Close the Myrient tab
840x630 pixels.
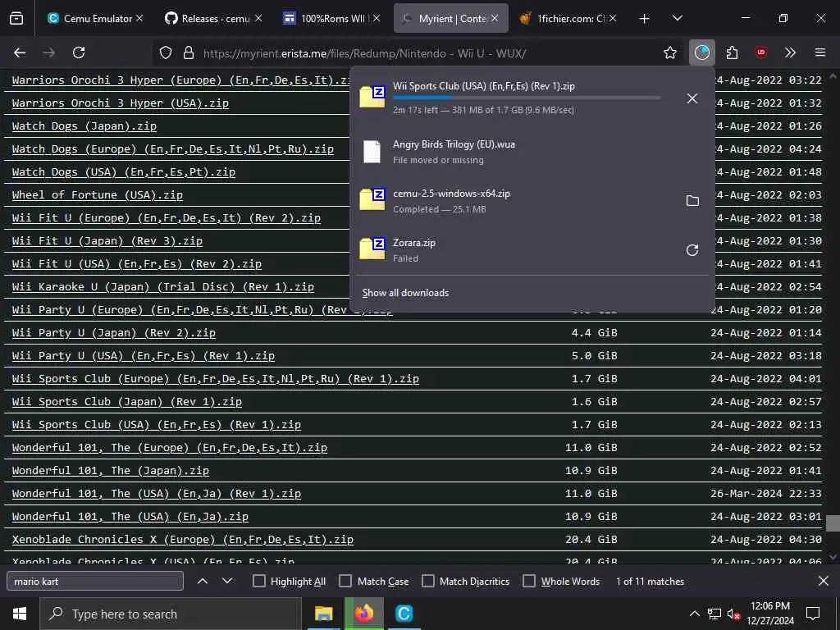pos(495,18)
